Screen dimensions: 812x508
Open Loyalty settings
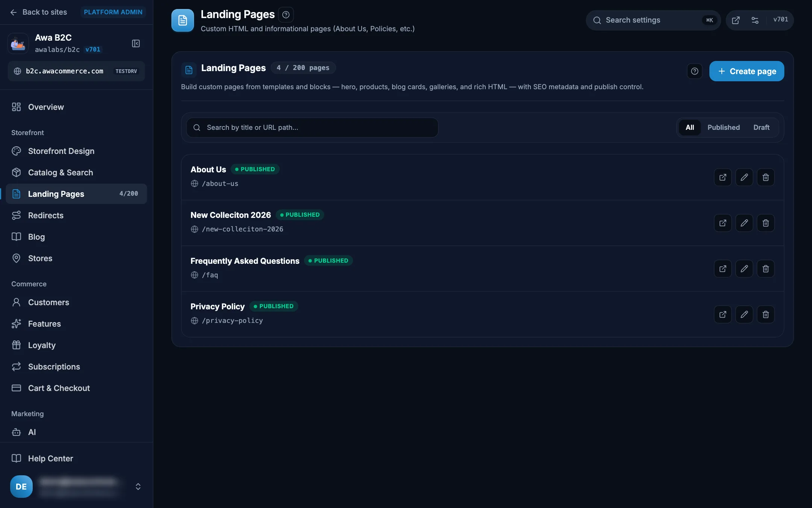click(76, 345)
